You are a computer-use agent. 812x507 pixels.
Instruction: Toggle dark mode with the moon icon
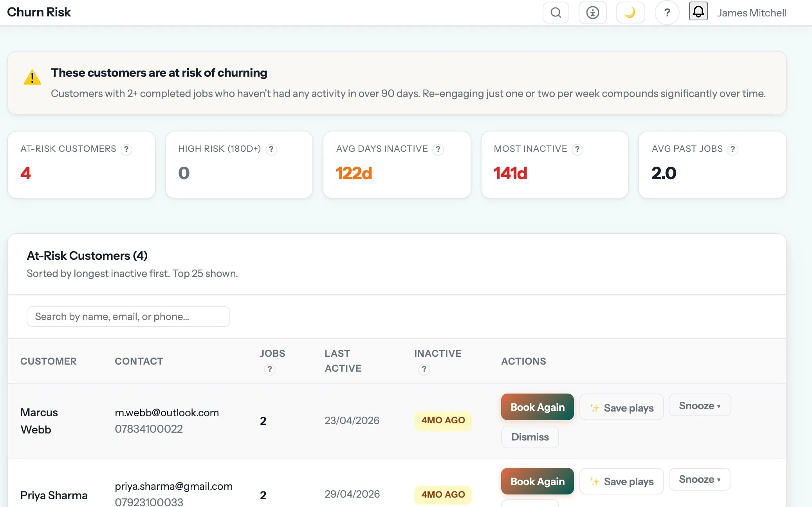[630, 13]
